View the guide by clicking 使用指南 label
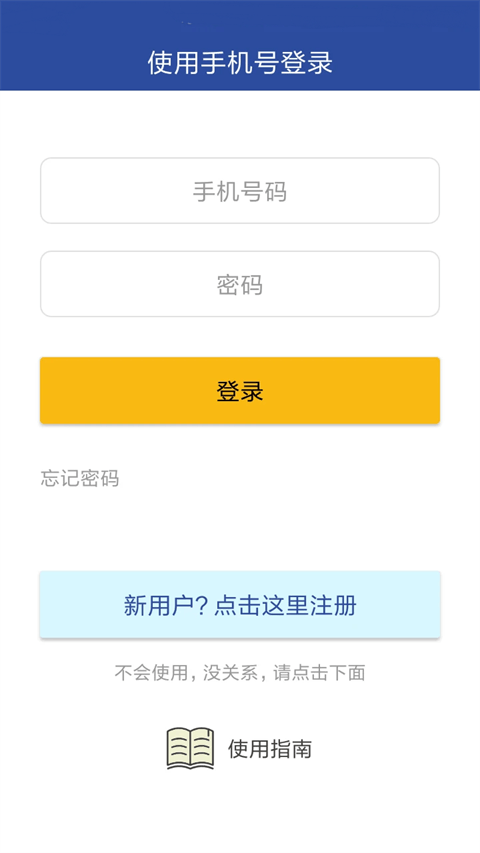Image resolution: width=480 pixels, height=853 pixels. 270,749
